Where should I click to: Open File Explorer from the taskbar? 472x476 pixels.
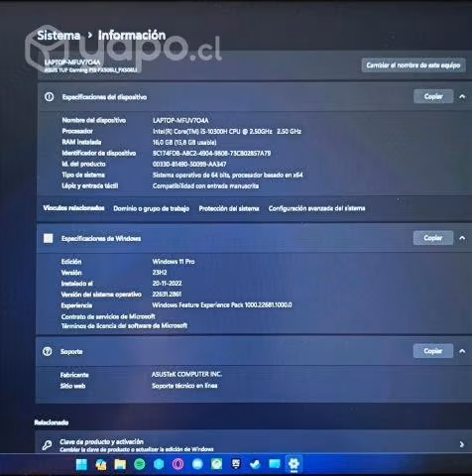coord(120,464)
